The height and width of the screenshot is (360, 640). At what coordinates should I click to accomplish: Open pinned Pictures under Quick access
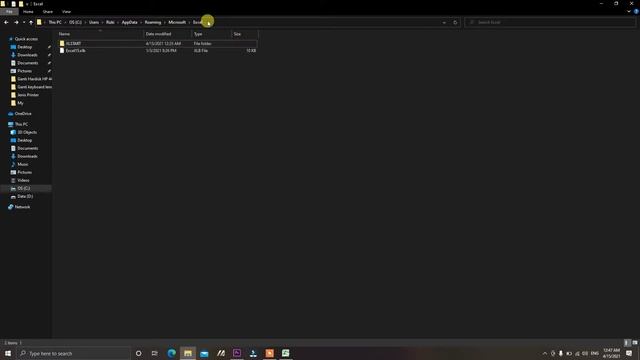point(24,71)
